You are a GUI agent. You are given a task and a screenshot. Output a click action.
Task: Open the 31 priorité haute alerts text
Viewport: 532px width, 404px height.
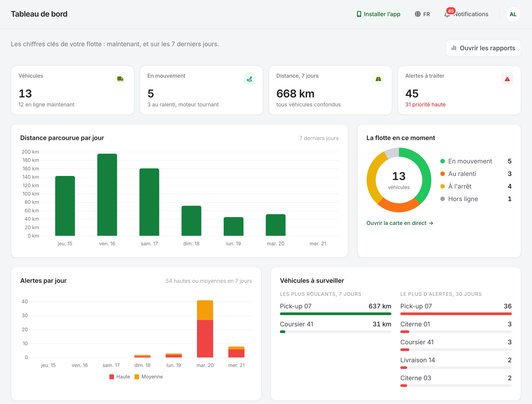[425, 105]
